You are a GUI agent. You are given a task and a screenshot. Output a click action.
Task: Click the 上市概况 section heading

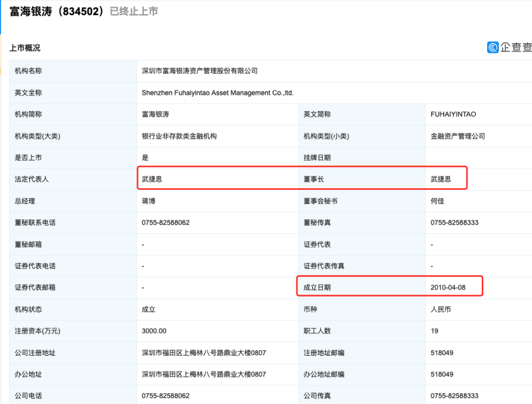click(x=25, y=48)
